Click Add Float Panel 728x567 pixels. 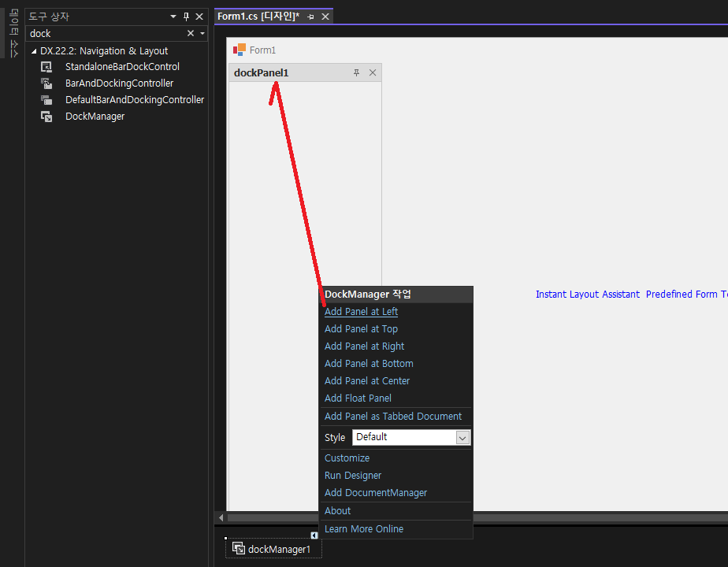(x=358, y=398)
